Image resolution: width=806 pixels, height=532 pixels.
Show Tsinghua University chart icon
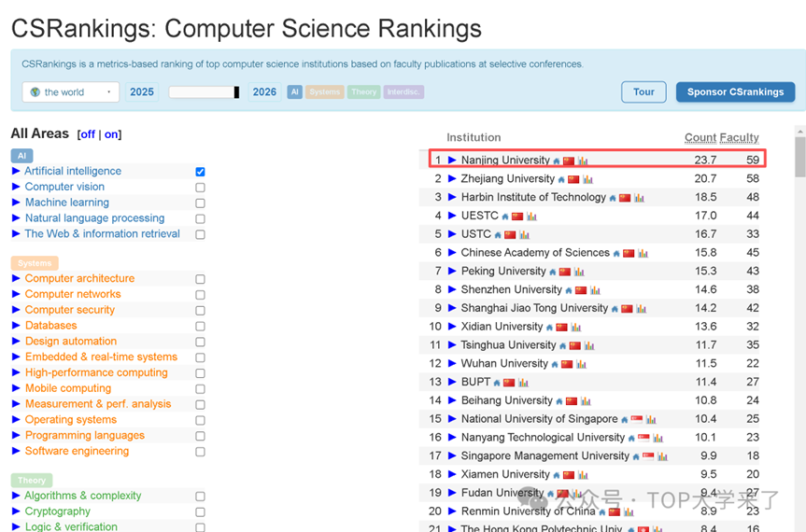click(589, 345)
